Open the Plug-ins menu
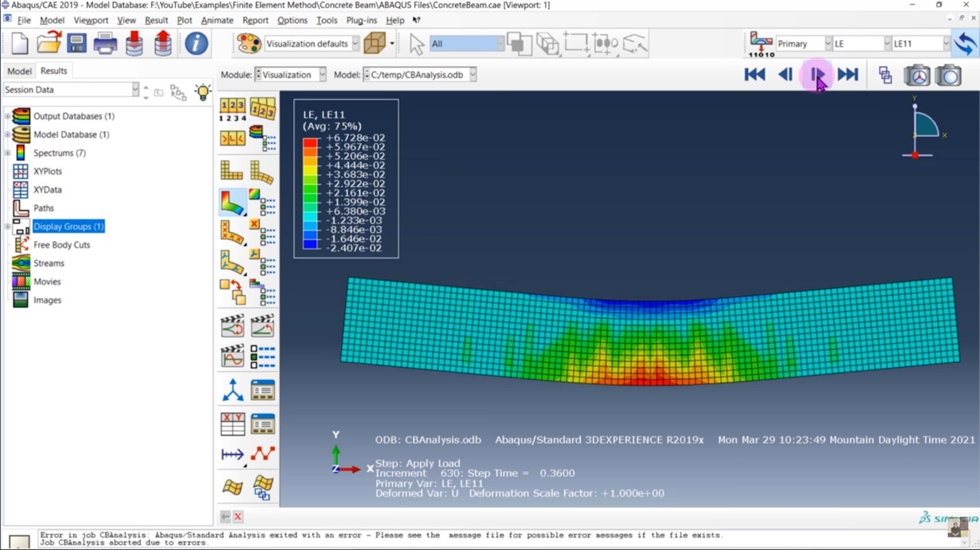Viewport: 980px width, 550px height. [x=362, y=21]
